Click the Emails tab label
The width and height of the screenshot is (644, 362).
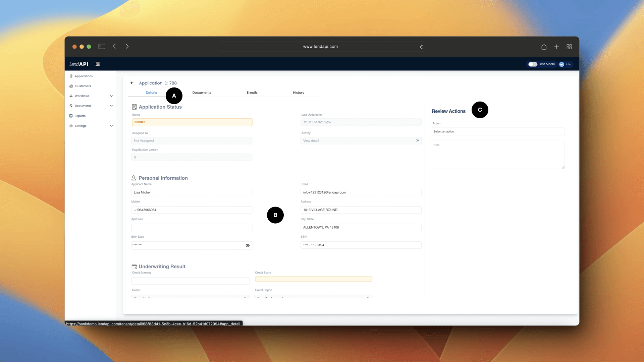click(252, 93)
